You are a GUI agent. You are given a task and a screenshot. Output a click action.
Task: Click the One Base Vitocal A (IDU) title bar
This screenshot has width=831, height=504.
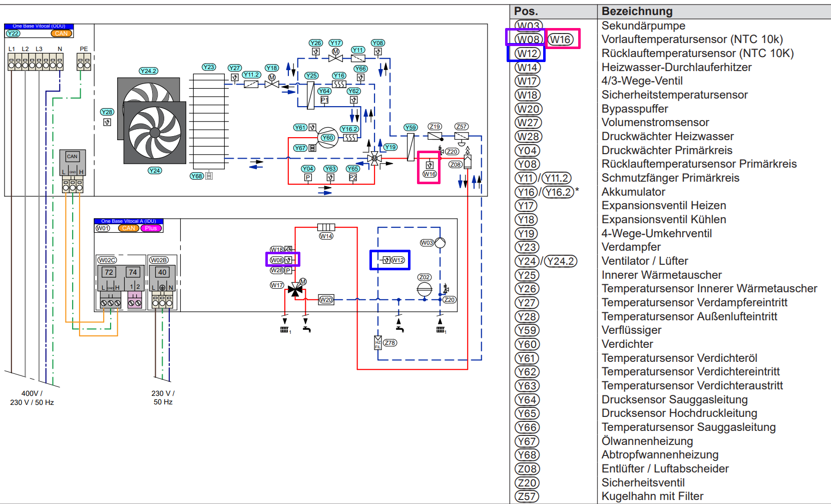point(129,221)
